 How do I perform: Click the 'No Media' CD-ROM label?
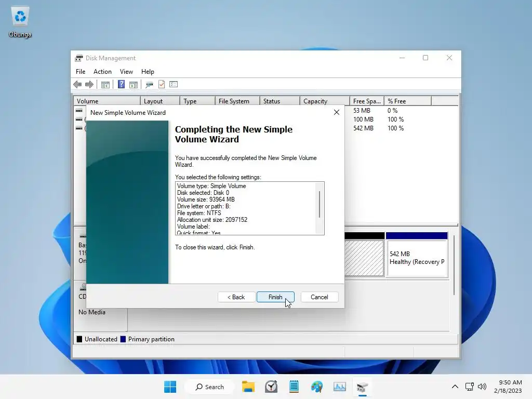(x=92, y=312)
